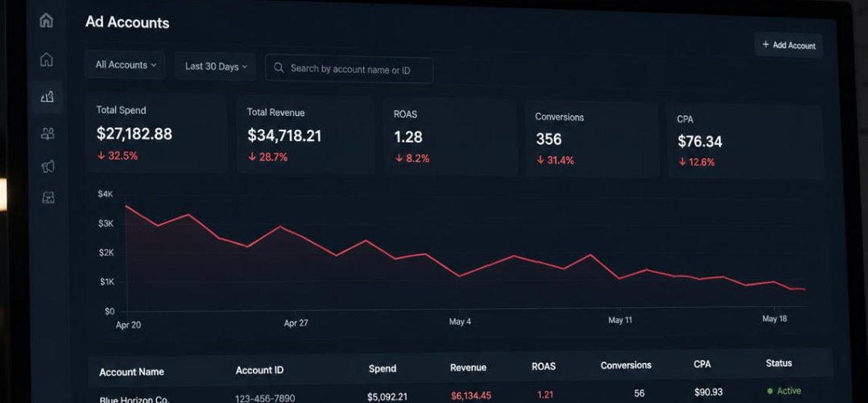Select the Total Revenue metric card

[x=306, y=136]
